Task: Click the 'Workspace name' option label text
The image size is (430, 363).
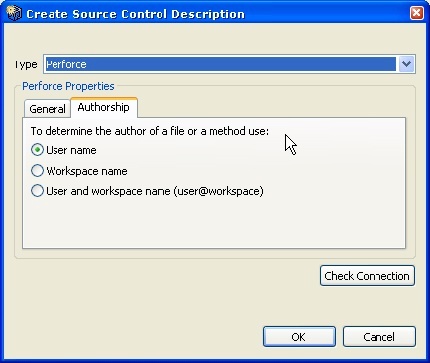Action: pos(87,171)
